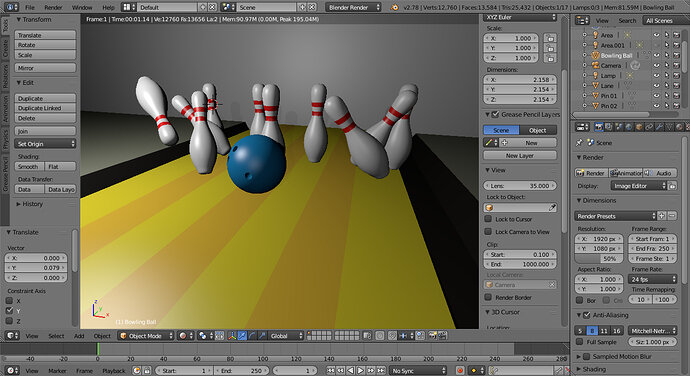Click the Mirror button

[45, 68]
